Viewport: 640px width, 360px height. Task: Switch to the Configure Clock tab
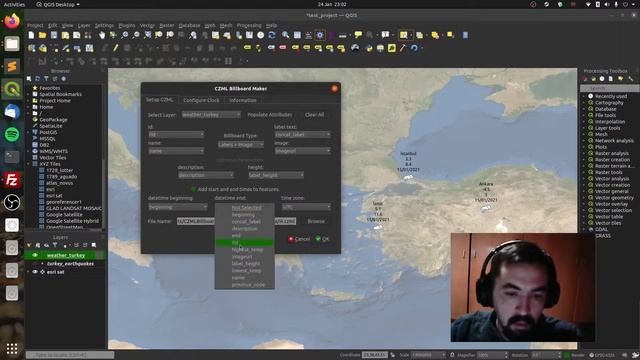pos(201,100)
